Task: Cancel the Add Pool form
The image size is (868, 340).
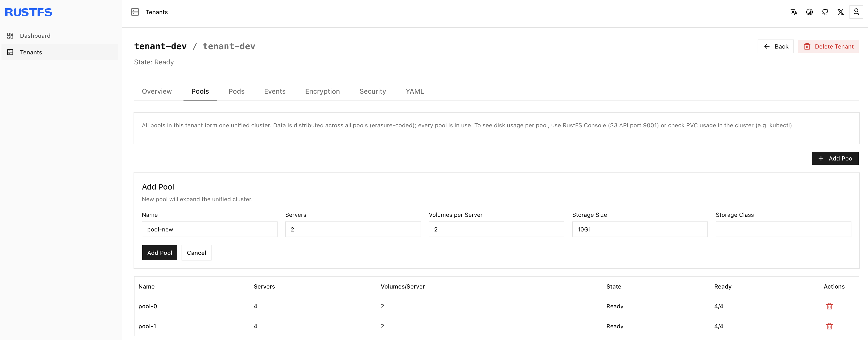Action: pos(196,253)
